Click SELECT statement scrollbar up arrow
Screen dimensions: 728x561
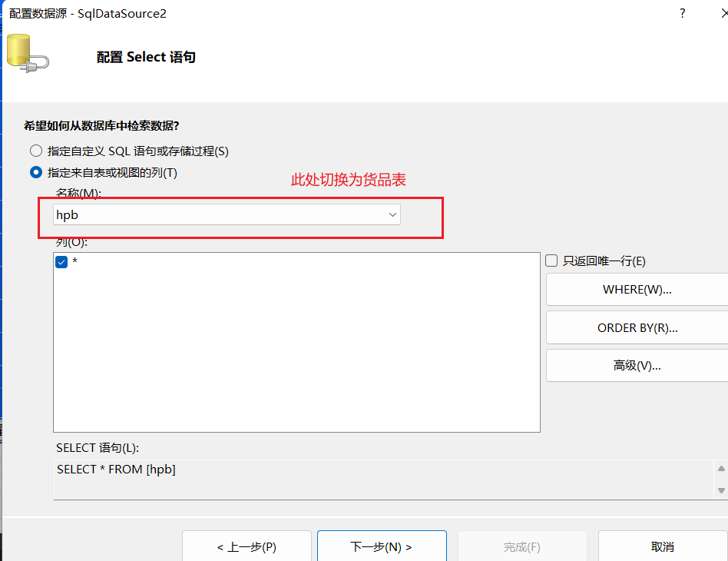[x=721, y=469]
